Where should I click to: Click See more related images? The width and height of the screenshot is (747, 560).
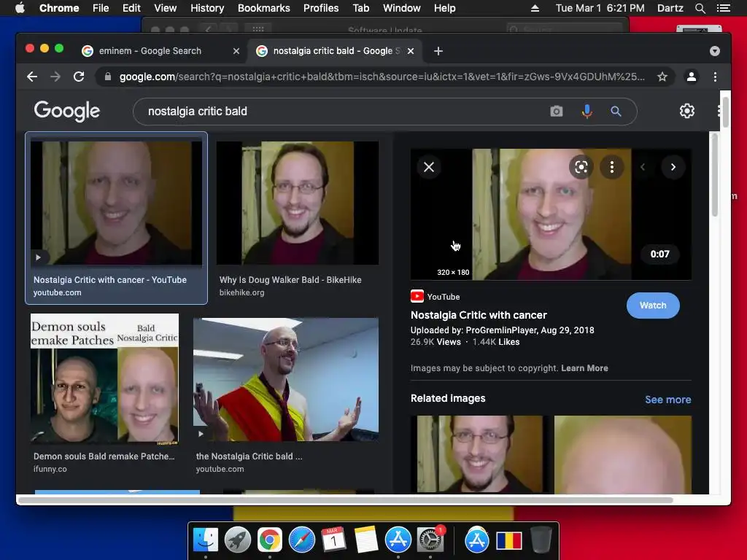668,400
